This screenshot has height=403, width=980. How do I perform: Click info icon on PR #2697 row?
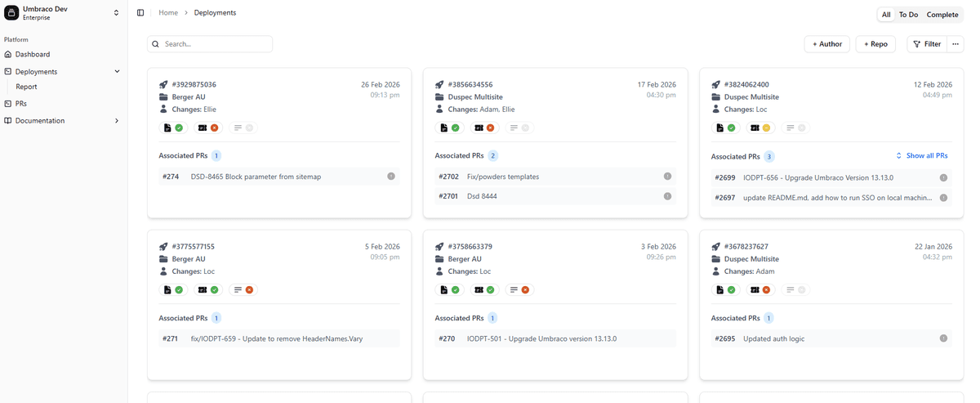click(943, 198)
